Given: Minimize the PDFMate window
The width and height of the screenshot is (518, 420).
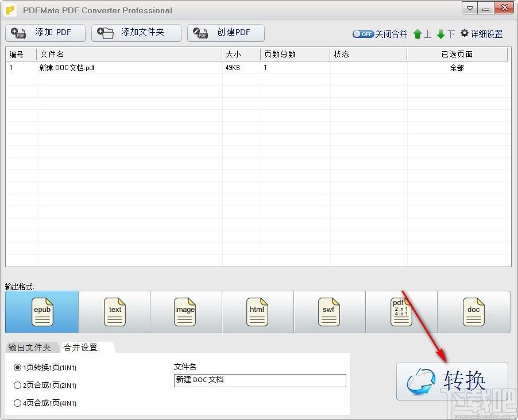Looking at the screenshot, I should (x=486, y=8).
